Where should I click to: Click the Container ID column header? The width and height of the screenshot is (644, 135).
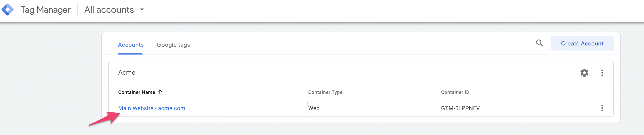(x=455, y=92)
